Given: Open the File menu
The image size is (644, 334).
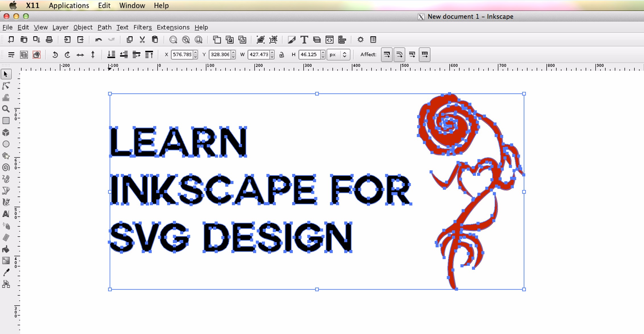Looking at the screenshot, I should pyautogui.click(x=7, y=27).
